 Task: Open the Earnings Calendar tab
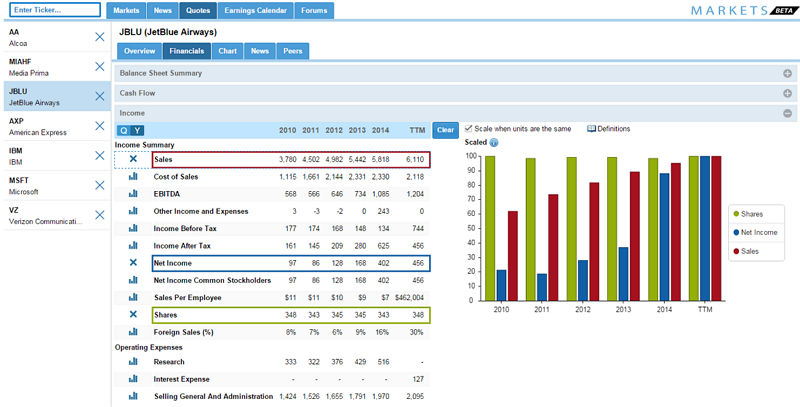click(256, 11)
